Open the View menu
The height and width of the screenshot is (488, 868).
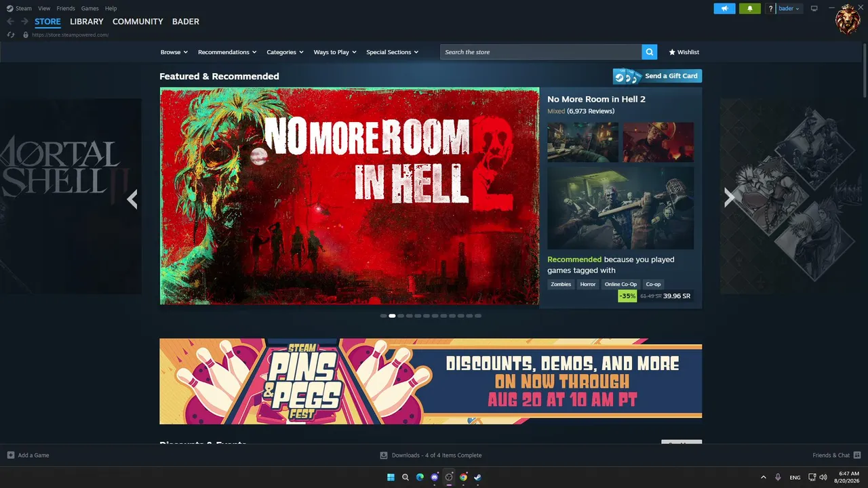click(x=44, y=9)
